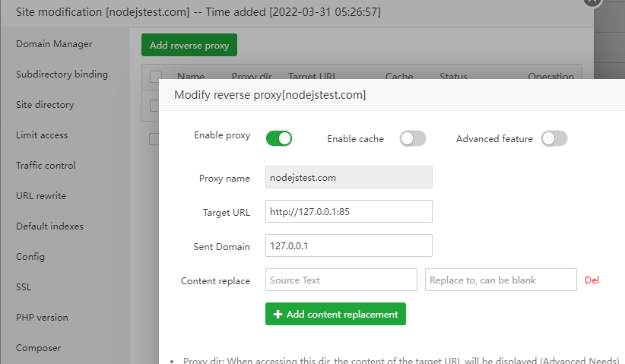The width and height of the screenshot is (625, 364).
Task: Enable the Advanced feature switch
Action: tap(554, 138)
